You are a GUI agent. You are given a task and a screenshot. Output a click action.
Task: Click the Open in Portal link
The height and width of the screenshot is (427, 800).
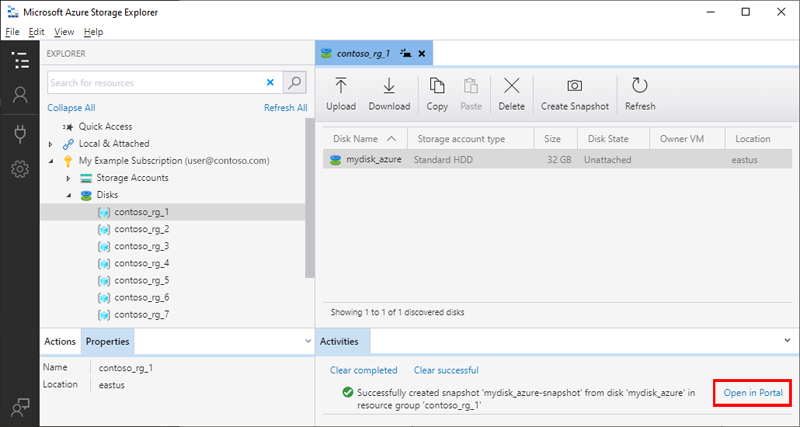tap(755, 392)
